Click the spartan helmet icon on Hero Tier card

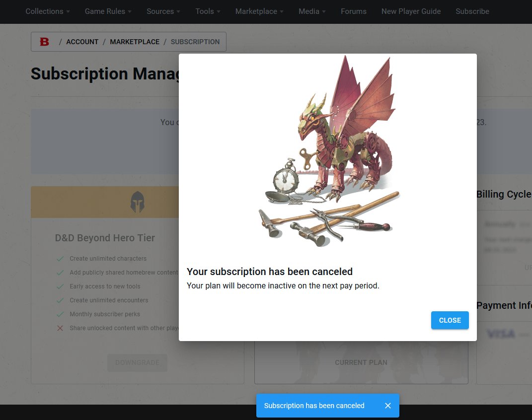click(137, 202)
